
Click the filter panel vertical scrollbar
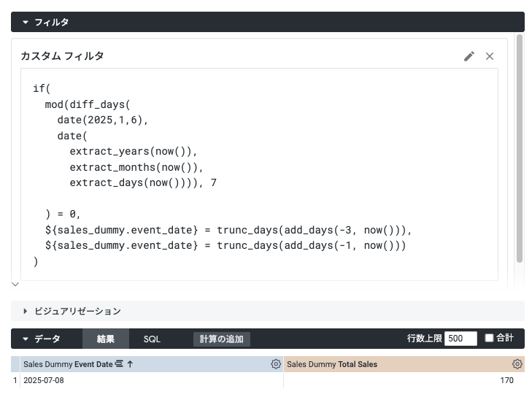pyautogui.click(x=520, y=146)
